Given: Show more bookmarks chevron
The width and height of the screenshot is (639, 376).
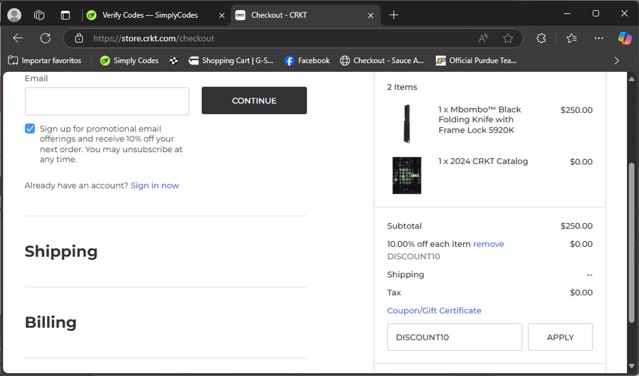Looking at the screenshot, I should pyautogui.click(x=617, y=61).
